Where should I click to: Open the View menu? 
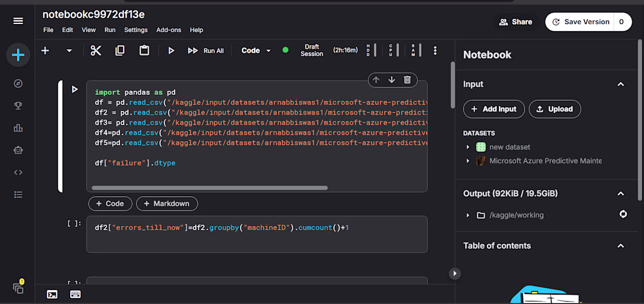point(89,30)
